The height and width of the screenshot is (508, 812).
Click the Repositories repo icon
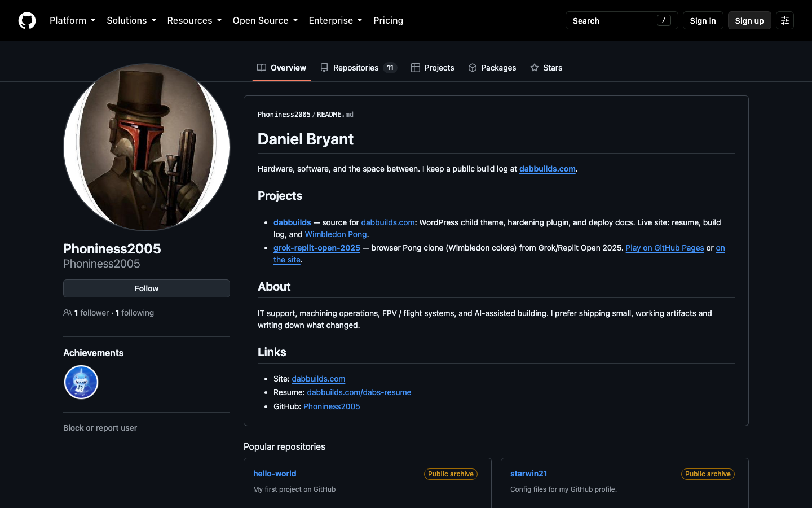[x=324, y=68]
